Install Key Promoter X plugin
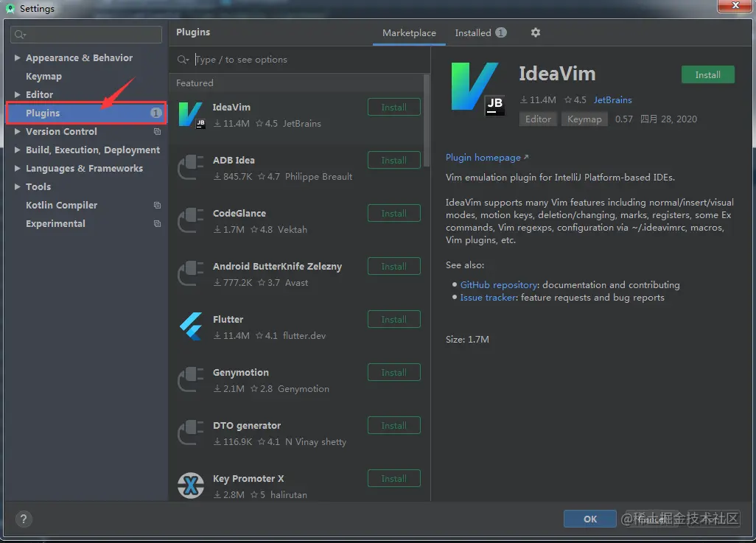The height and width of the screenshot is (543, 756). coord(394,478)
